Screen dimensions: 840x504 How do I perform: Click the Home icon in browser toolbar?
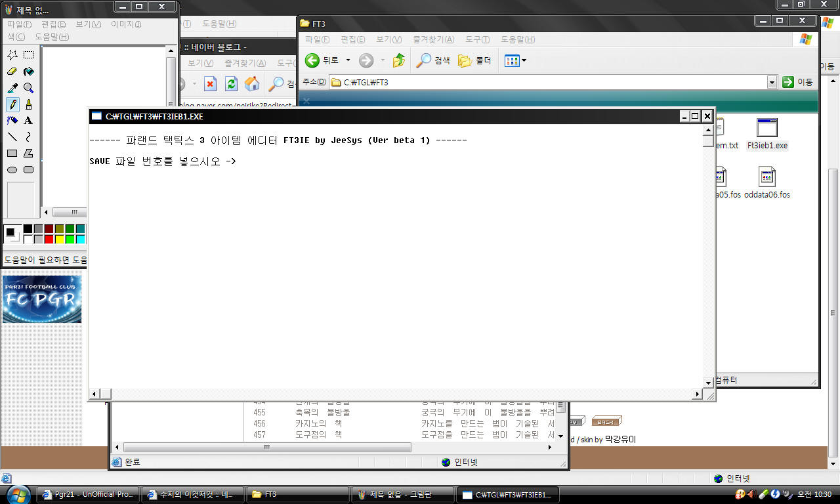(252, 84)
